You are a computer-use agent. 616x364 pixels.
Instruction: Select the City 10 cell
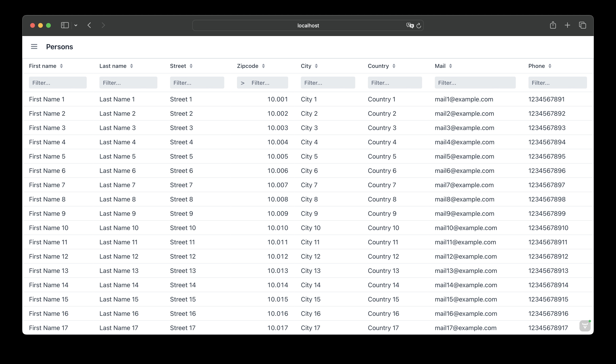(311, 228)
